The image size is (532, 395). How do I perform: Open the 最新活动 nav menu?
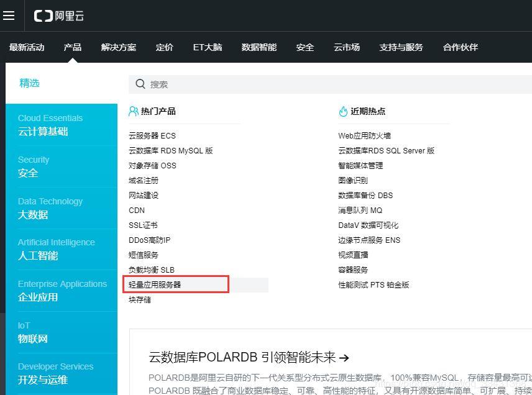(27, 47)
